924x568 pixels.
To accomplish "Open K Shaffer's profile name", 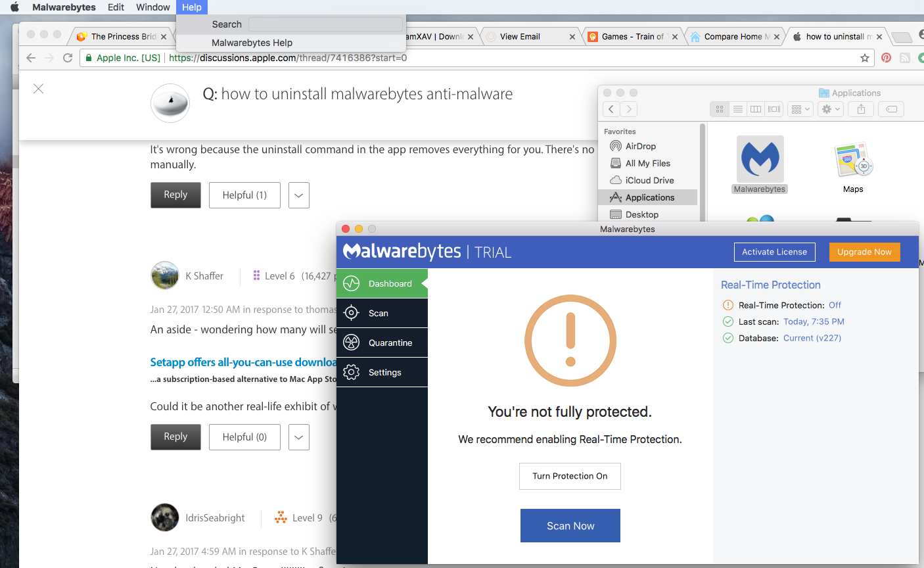I will (x=204, y=276).
